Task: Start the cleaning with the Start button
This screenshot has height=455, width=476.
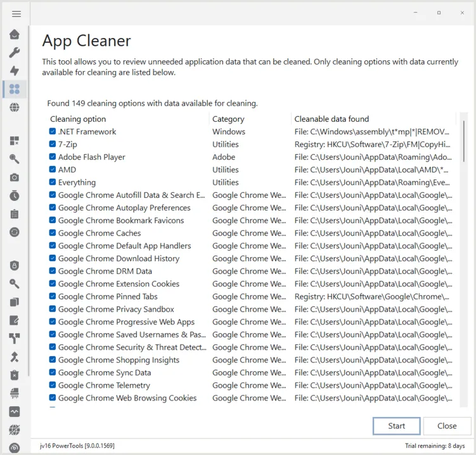Action: point(397,426)
